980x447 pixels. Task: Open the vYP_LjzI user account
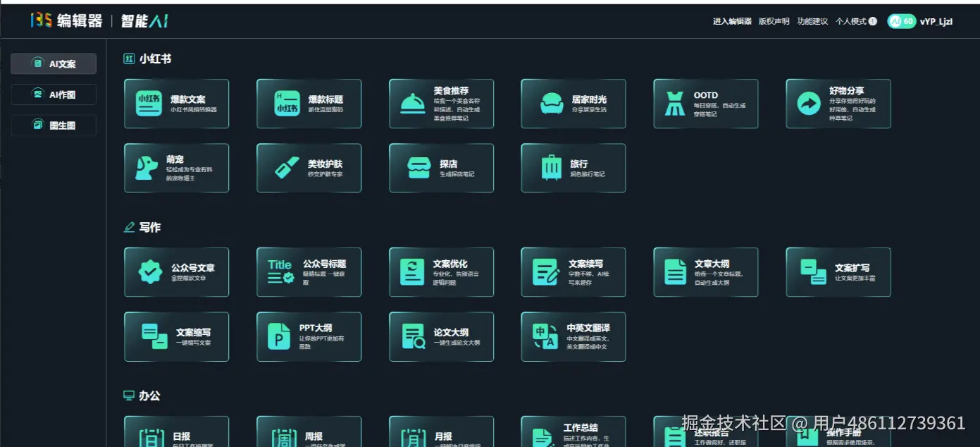pos(936,21)
